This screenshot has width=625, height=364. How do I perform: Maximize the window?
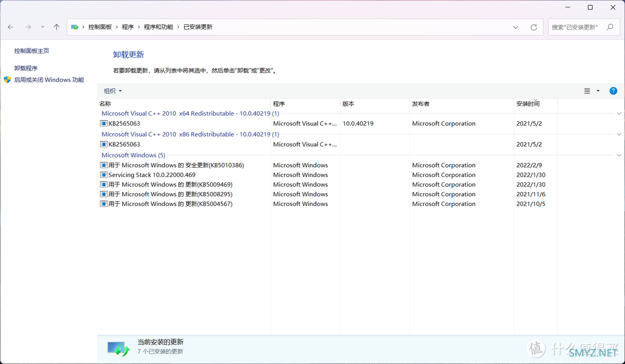tap(590, 7)
